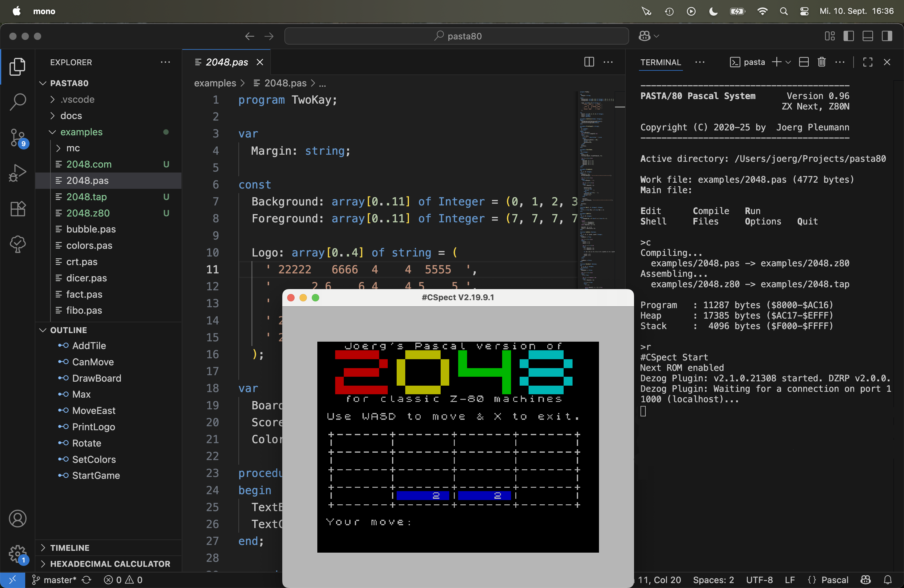The image size is (904, 588).
Task: Create a new terminal with plus icon
Action: pos(777,62)
